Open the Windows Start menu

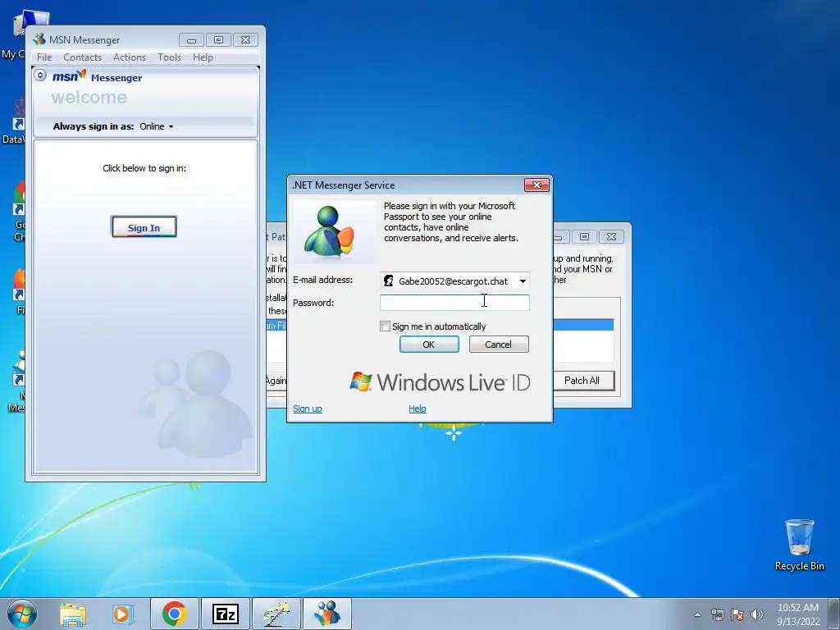tap(21, 614)
